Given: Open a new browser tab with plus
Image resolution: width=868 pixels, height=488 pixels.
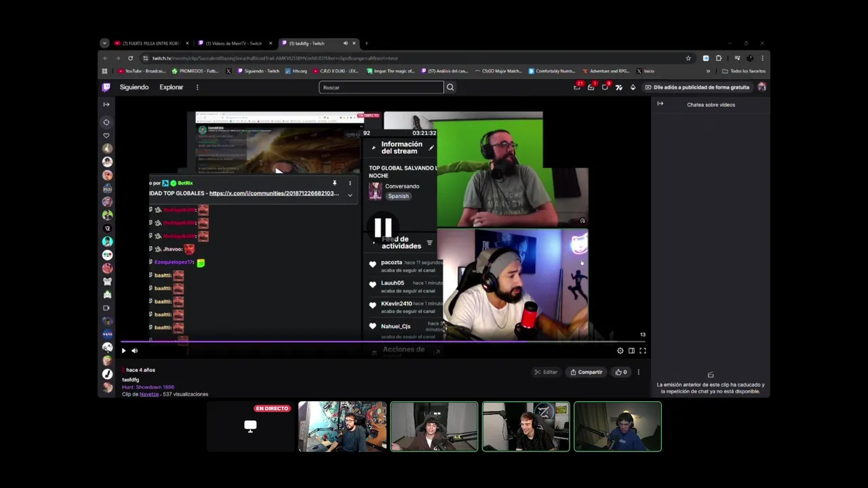Looking at the screenshot, I should tap(366, 43).
